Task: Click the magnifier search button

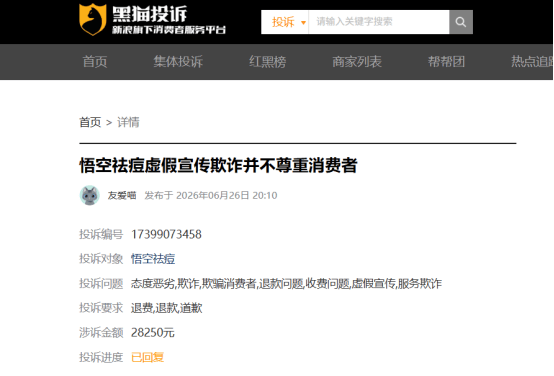Action: pos(461,22)
